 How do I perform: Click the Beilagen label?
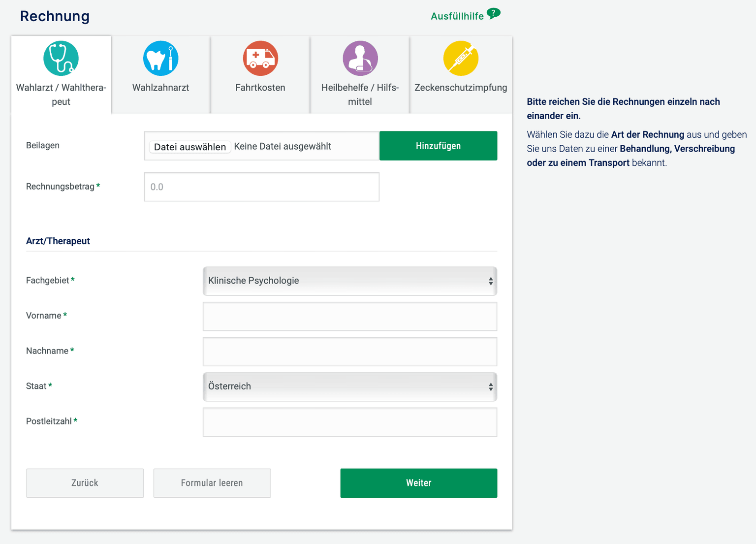click(43, 145)
